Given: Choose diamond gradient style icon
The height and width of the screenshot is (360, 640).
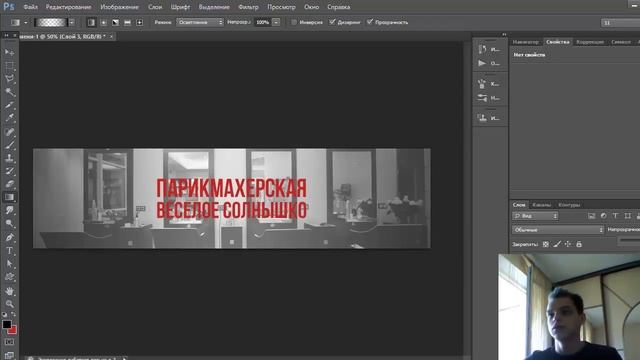Looking at the screenshot, I should pyautogui.click(x=140, y=22).
